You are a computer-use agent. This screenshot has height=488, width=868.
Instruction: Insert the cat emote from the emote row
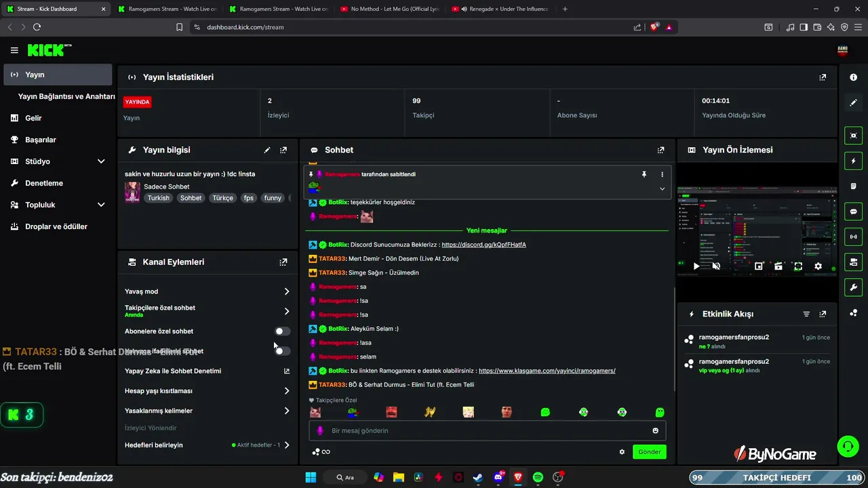tap(315, 412)
